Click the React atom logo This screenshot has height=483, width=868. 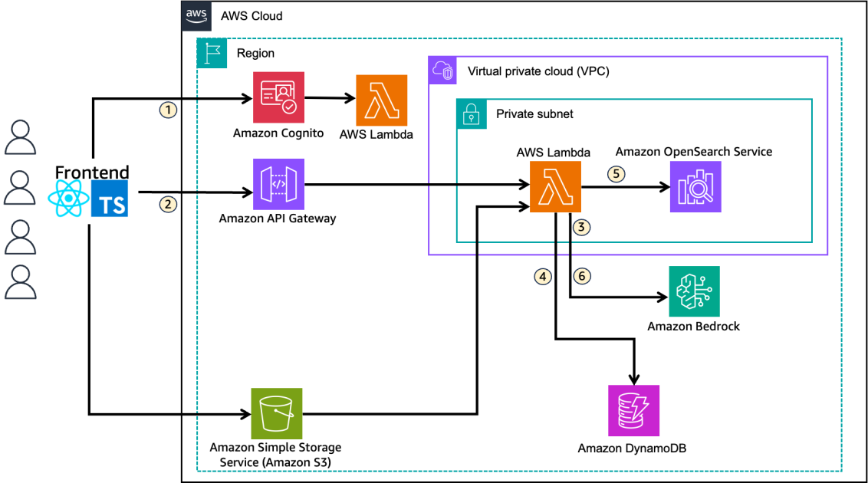coord(69,198)
